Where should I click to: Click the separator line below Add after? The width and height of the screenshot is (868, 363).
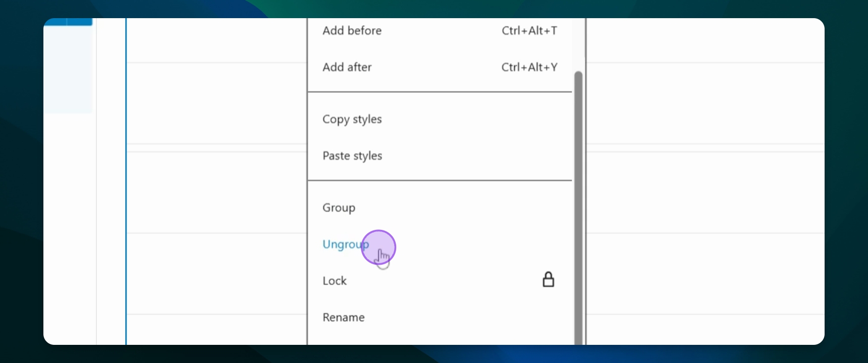click(x=439, y=92)
